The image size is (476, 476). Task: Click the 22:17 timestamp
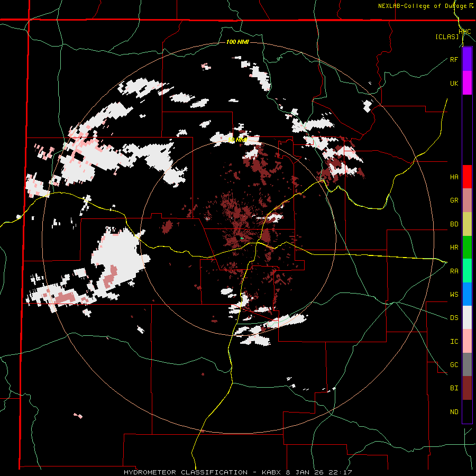[x=341, y=472]
